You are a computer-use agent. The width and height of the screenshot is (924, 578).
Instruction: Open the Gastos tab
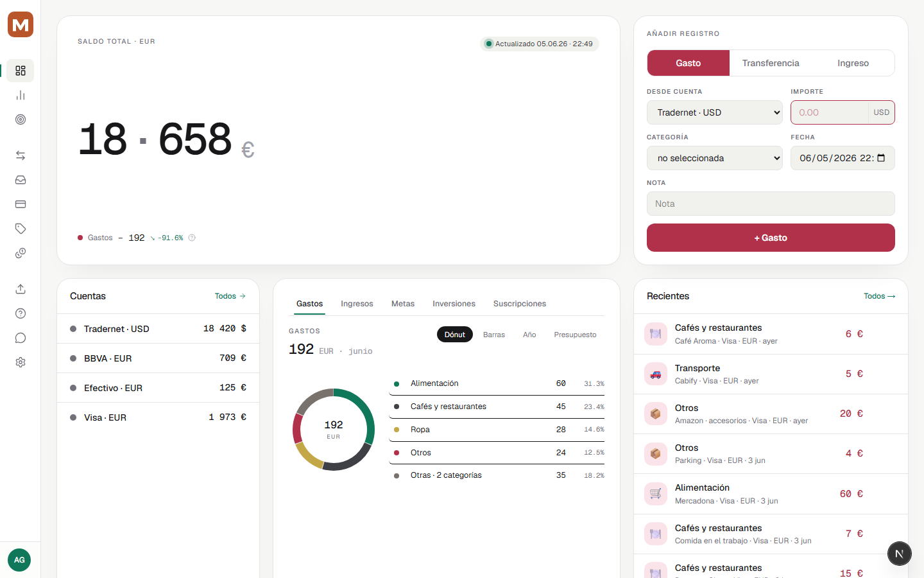point(310,304)
